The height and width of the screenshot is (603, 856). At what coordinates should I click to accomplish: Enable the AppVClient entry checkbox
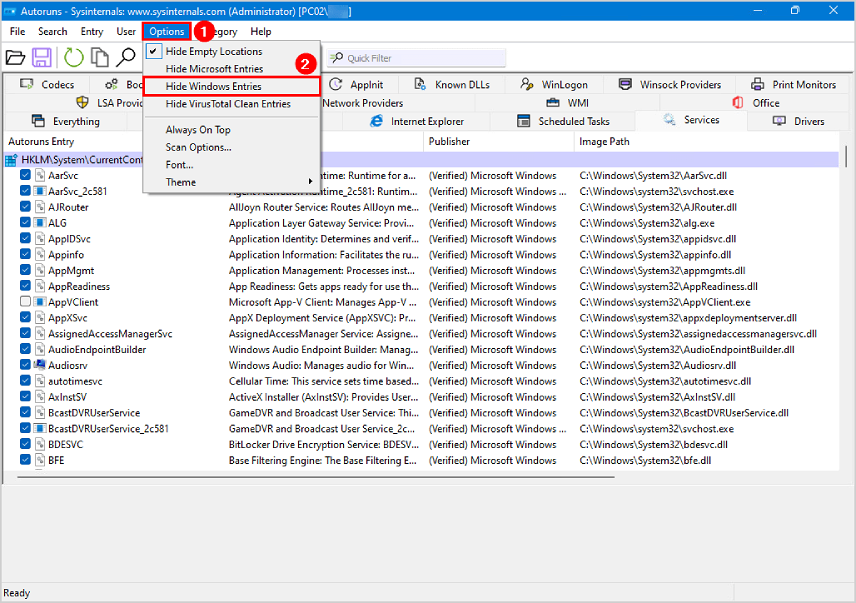click(25, 302)
